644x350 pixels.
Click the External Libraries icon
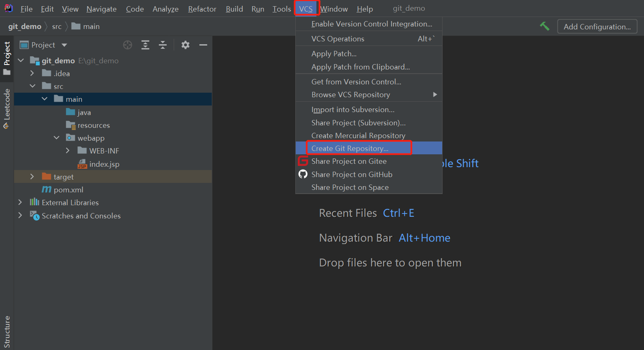click(x=34, y=202)
